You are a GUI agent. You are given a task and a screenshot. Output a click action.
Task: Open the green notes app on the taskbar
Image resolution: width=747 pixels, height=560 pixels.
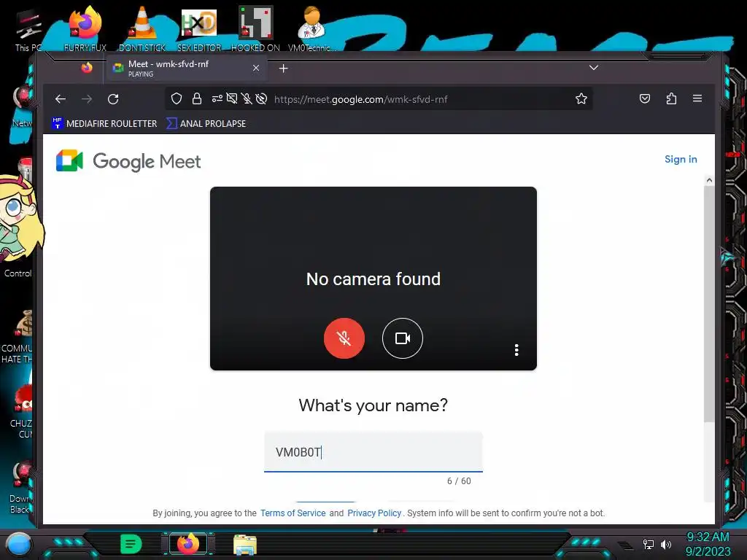pyautogui.click(x=131, y=544)
